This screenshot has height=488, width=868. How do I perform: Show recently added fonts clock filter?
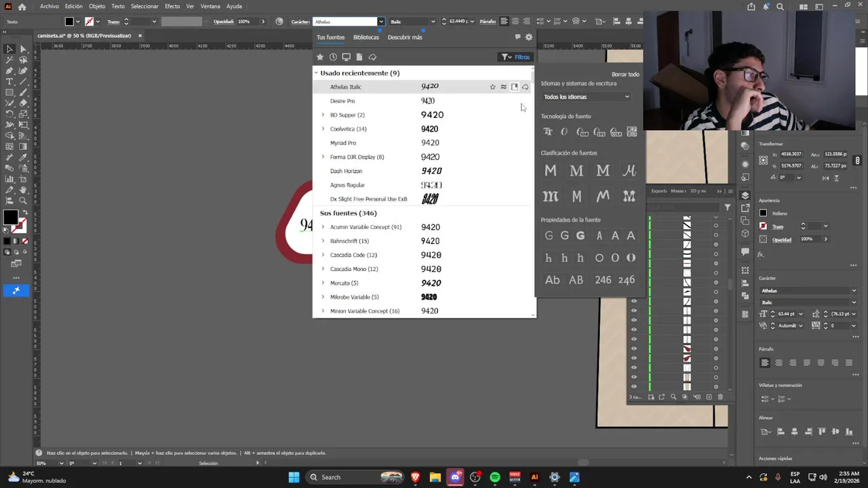tap(333, 57)
